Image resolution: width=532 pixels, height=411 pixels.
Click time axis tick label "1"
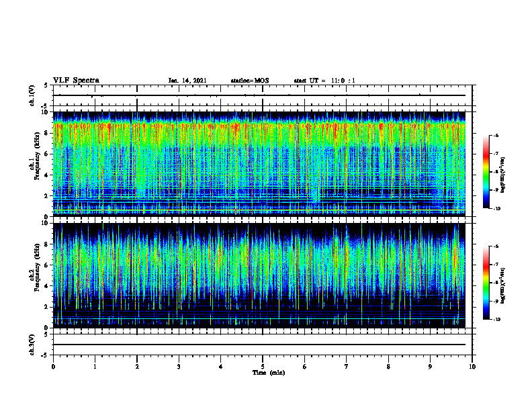point(95,367)
